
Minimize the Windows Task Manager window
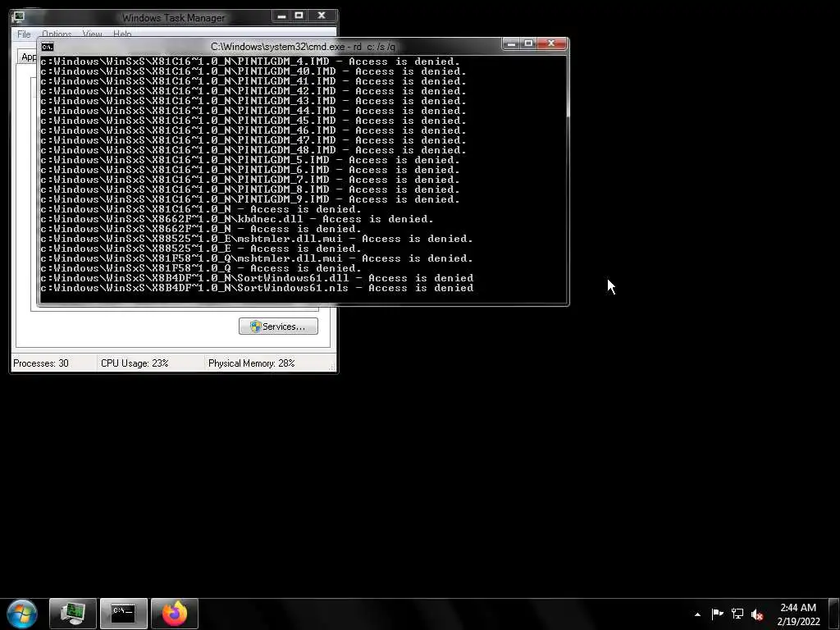pos(281,16)
